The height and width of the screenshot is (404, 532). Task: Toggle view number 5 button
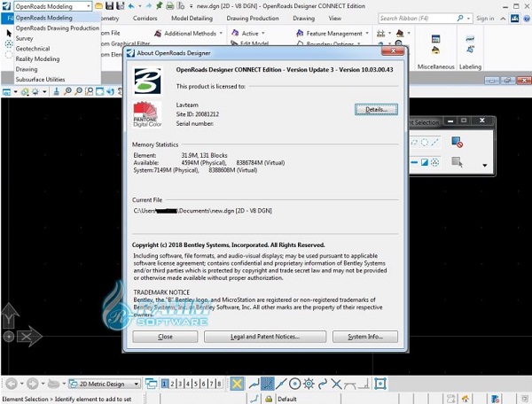tap(196, 384)
